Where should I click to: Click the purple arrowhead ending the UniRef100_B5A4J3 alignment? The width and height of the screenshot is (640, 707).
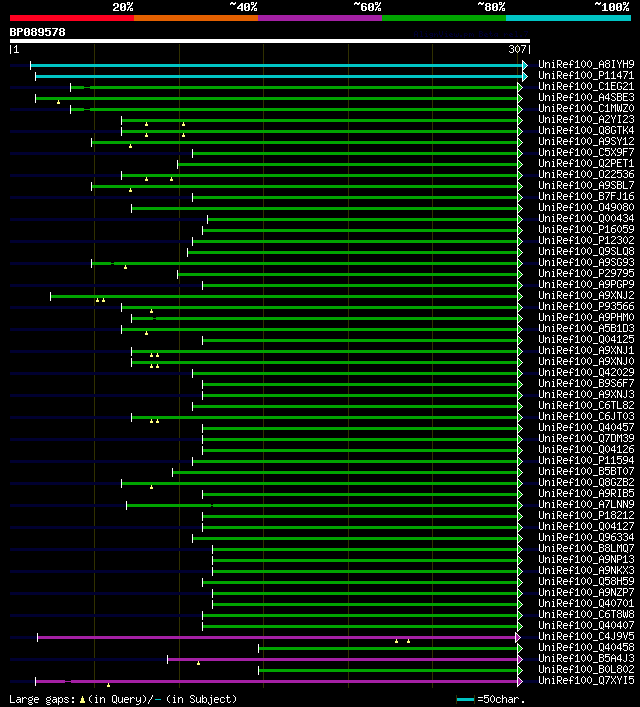520,659
